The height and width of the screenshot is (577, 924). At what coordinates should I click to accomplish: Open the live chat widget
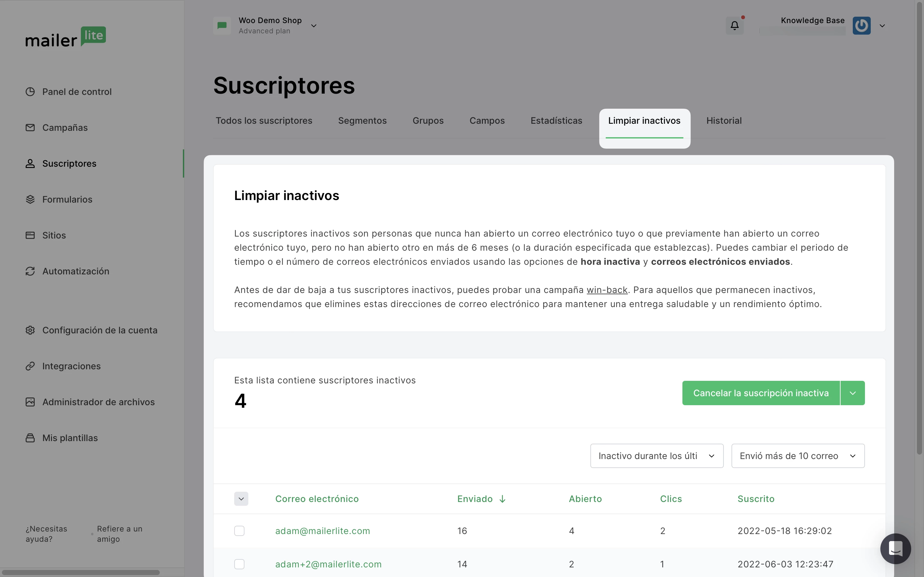tap(895, 548)
